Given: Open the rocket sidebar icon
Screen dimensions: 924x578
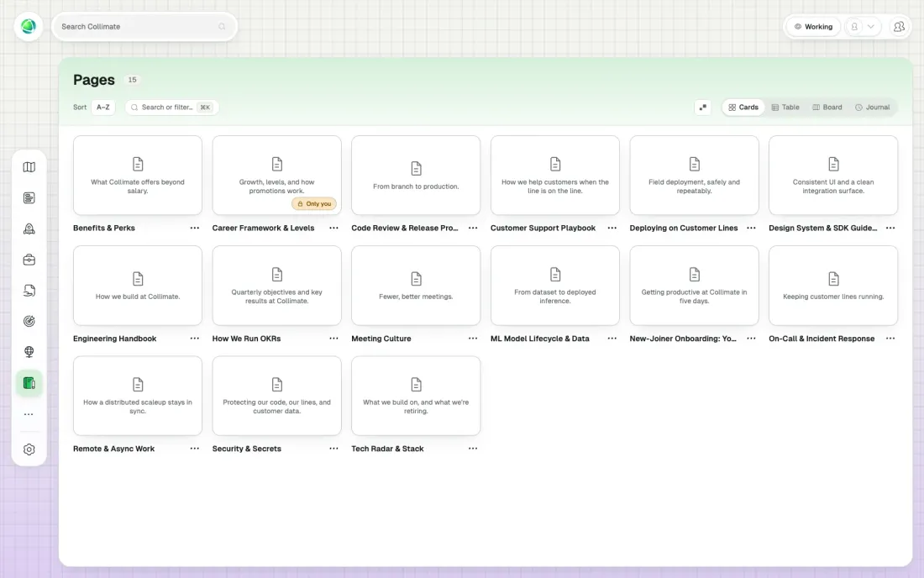Looking at the screenshot, I should pos(29,229).
